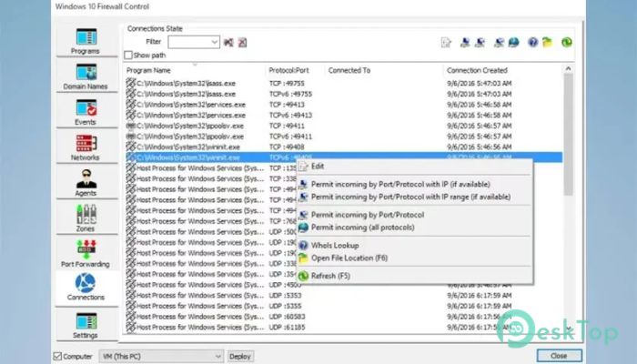
Task: Click the Close button
Action: click(x=559, y=356)
